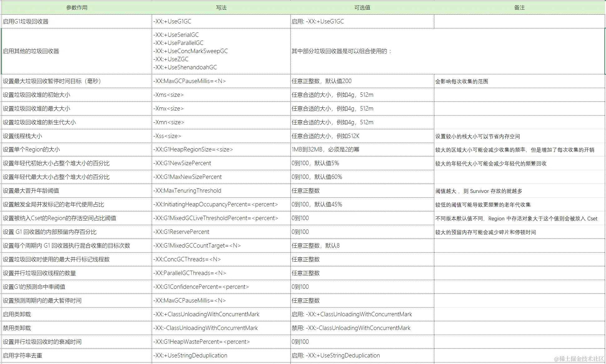Select the -XX:+UseZGC line in the collectors cell
This screenshot has width=606, height=364.
pos(171,59)
